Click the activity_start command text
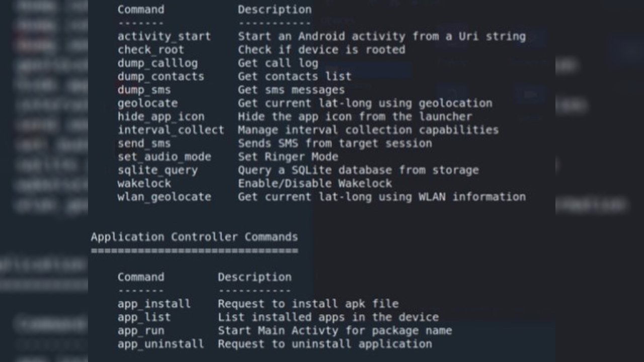 coord(164,37)
